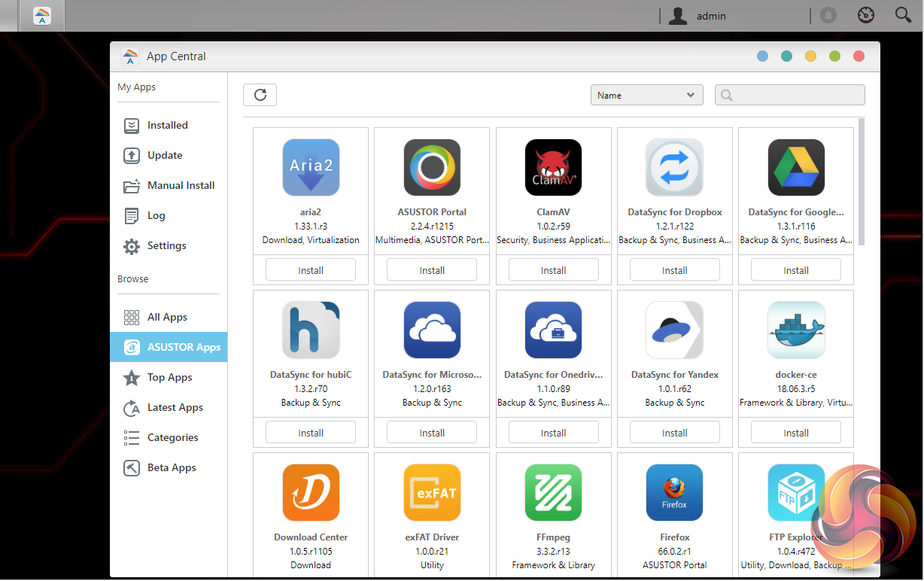The image size is (924, 581).
Task: Open the top bar search magnifier
Action: [903, 15]
